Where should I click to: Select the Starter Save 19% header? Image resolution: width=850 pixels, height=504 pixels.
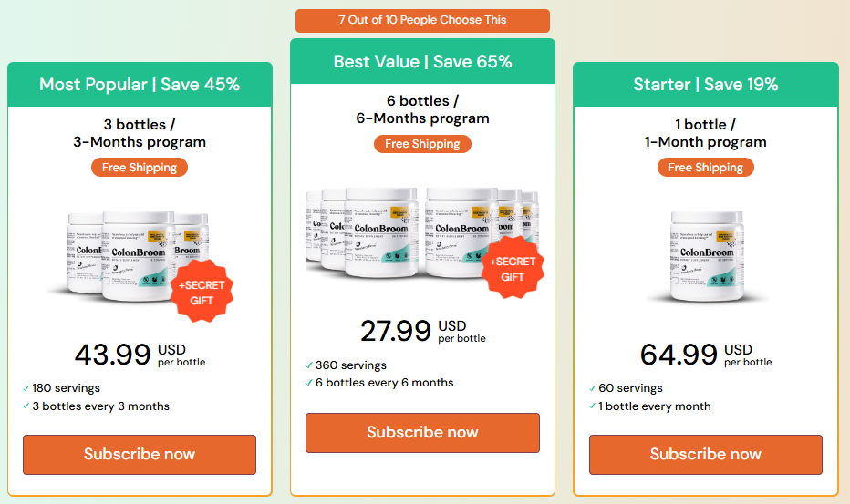tap(706, 85)
